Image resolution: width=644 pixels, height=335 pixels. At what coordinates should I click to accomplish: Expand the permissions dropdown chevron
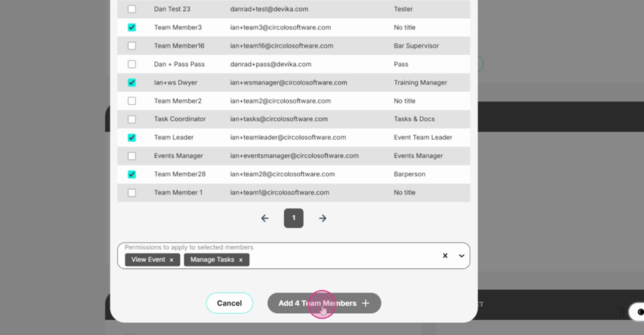462,256
